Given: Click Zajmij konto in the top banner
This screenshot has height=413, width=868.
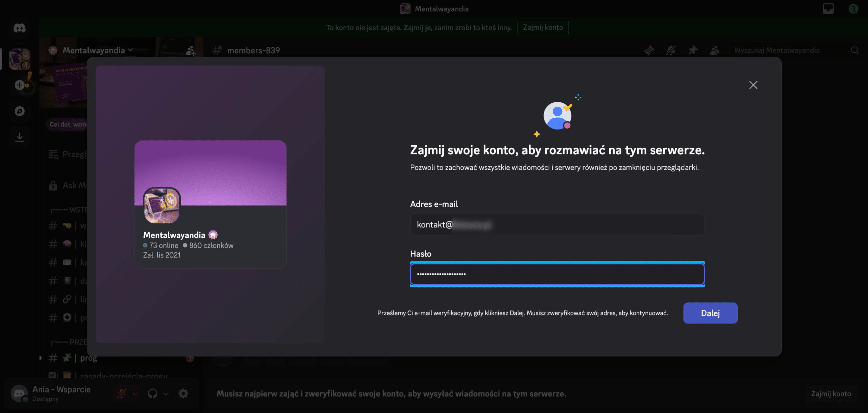Looking at the screenshot, I should 543,27.
